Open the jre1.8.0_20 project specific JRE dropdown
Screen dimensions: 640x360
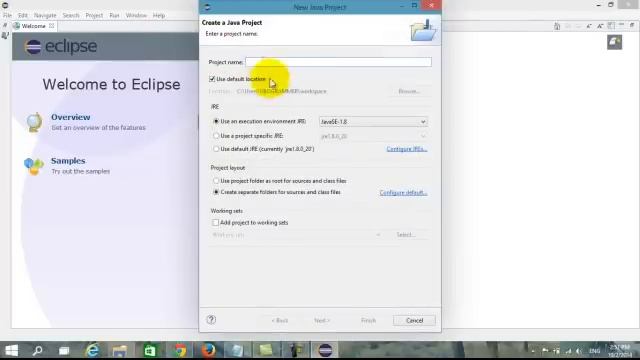pyautogui.click(x=373, y=136)
